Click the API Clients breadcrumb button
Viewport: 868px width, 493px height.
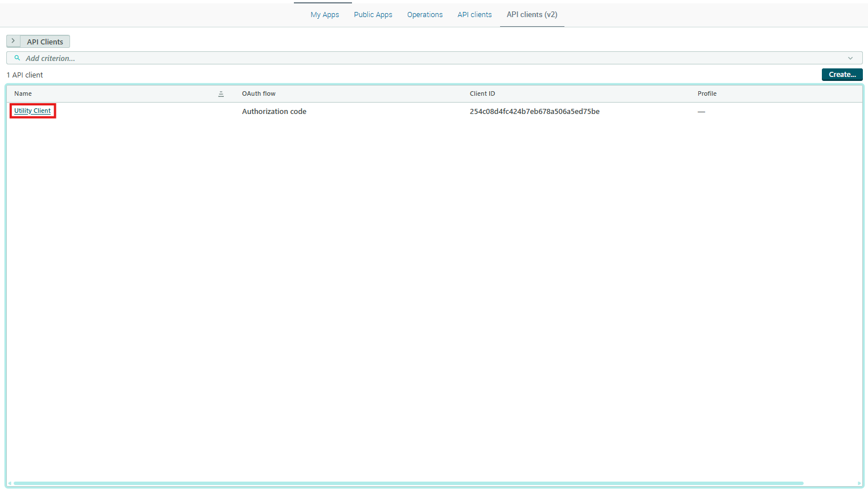point(45,42)
